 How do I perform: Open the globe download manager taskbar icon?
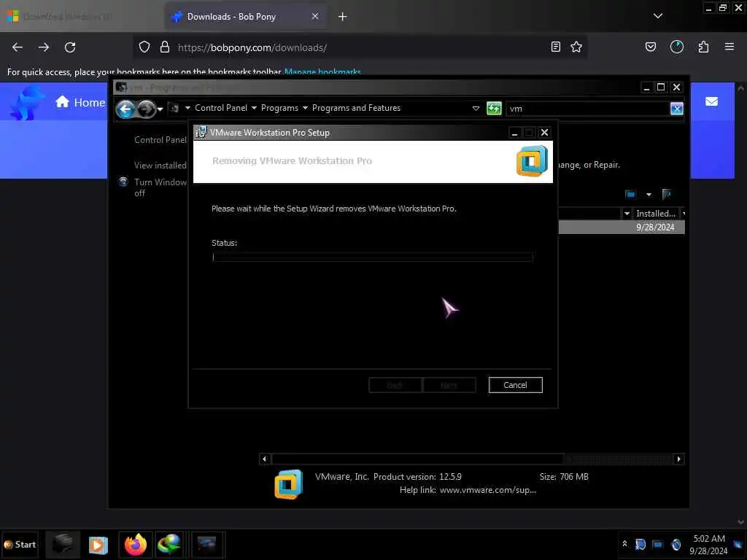click(169, 544)
